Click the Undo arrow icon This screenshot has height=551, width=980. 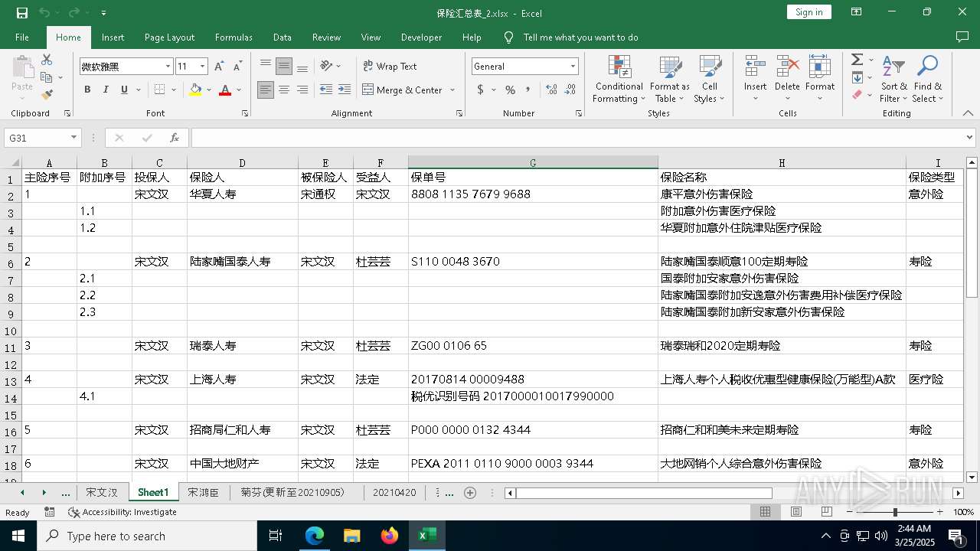[x=44, y=13]
